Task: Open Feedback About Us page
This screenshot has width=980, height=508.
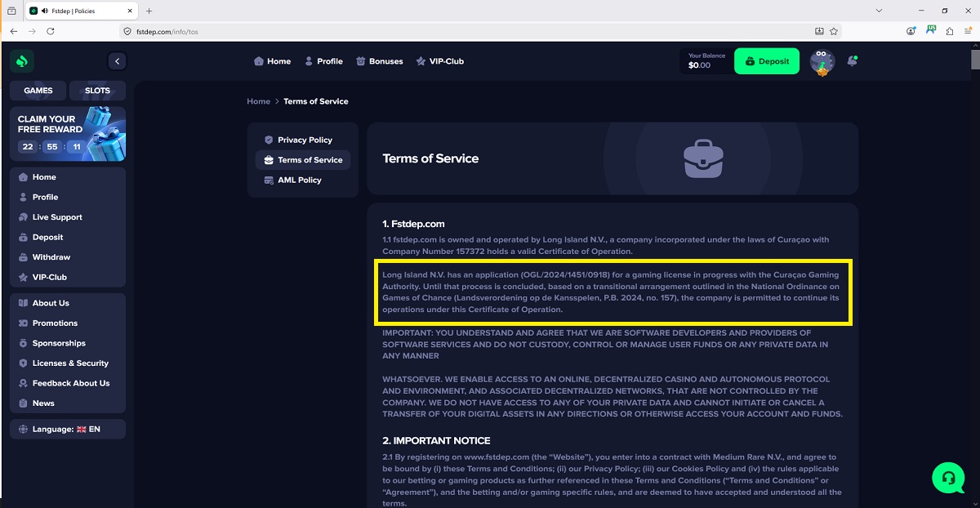Action: [68, 383]
